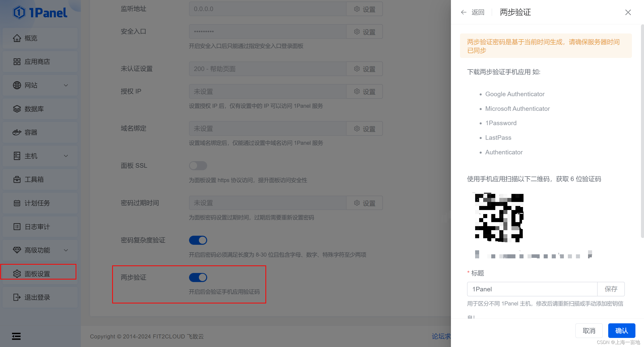644x347 pixels.
Task: Click Google Authenticator list item
Action: (515, 94)
